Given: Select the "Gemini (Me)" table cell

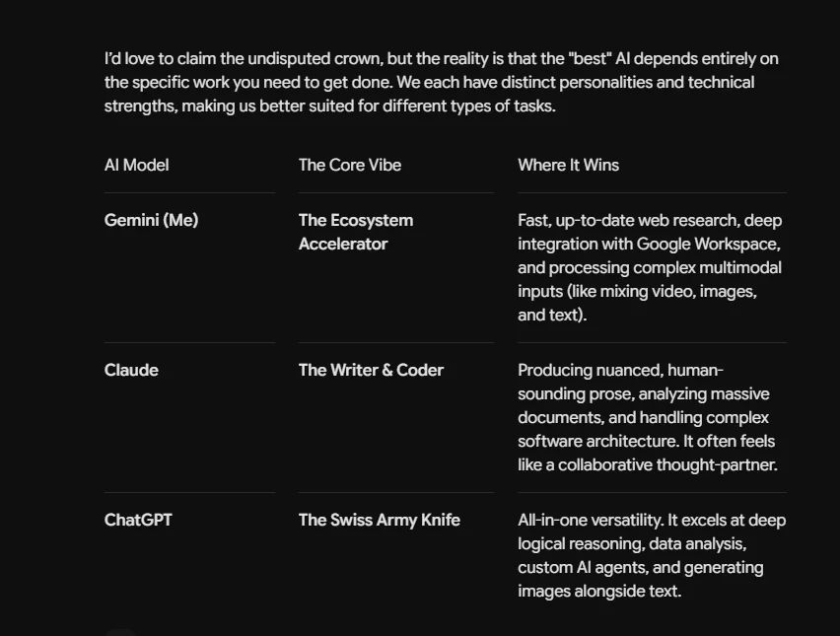Looking at the screenshot, I should click(151, 220).
